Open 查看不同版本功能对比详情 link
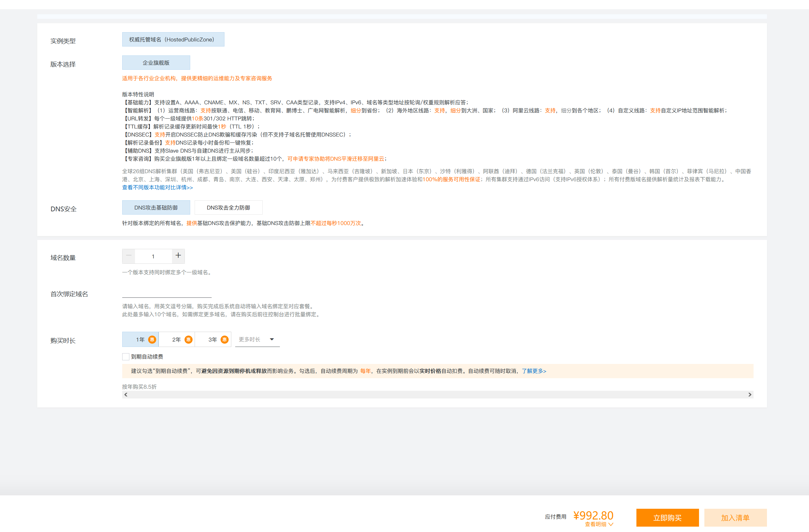The height and width of the screenshot is (532, 809). coord(157,188)
